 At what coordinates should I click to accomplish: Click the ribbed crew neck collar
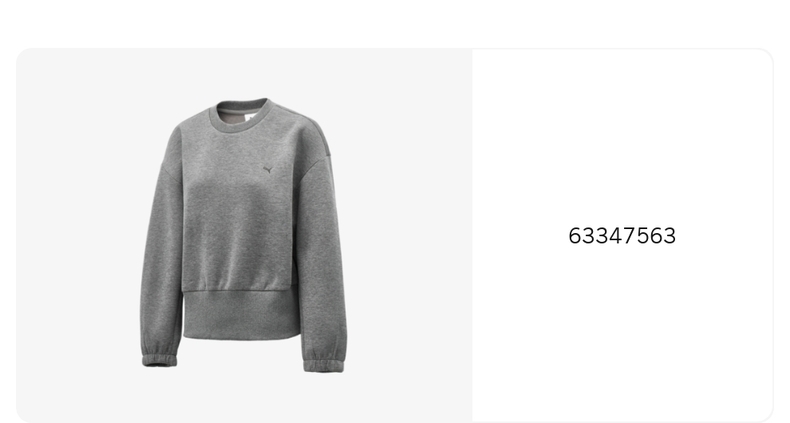241,116
